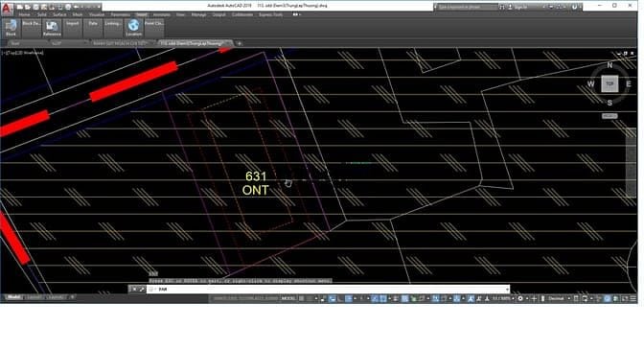Viewport: 644px width, 349px height.
Task: Select the 631 parcel number text
Action: pyautogui.click(x=256, y=176)
